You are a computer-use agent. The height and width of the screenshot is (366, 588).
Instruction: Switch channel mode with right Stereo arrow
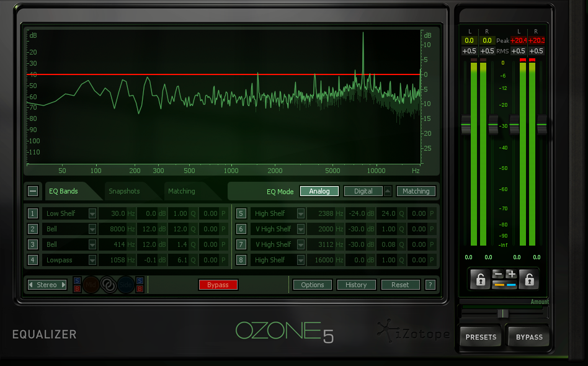tap(64, 285)
